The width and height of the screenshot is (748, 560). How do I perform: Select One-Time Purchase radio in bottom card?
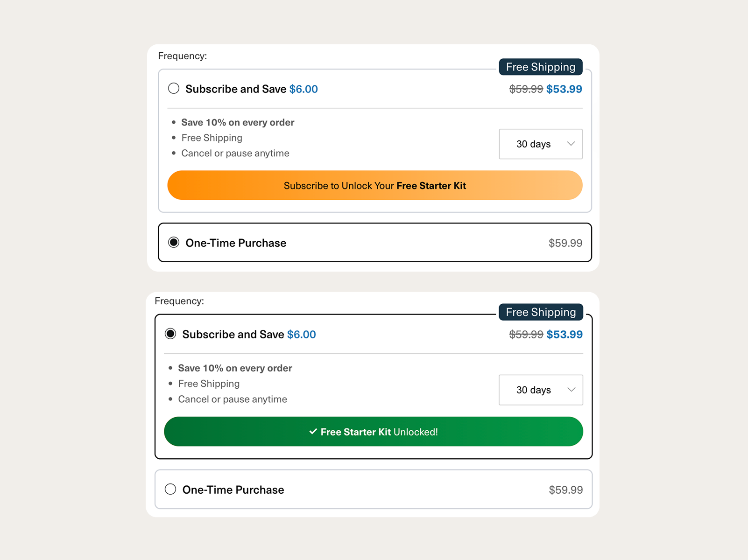coord(170,489)
